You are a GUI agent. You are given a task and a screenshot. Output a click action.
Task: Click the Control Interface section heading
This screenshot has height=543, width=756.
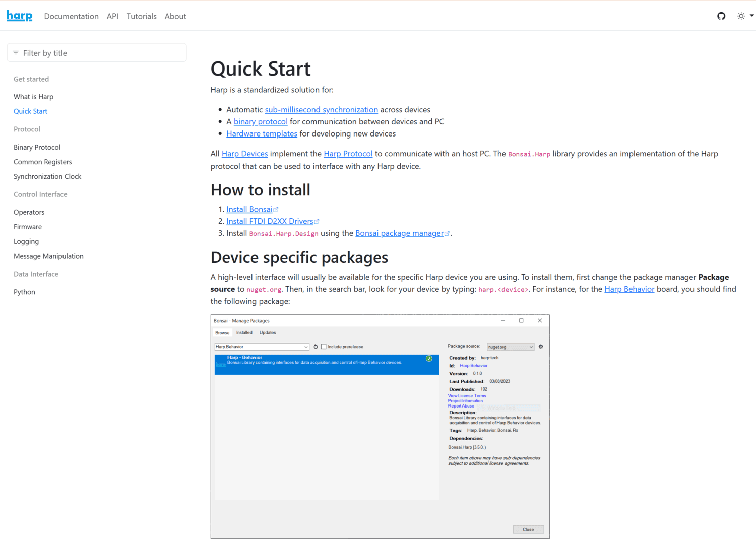pyautogui.click(x=40, y=194)
